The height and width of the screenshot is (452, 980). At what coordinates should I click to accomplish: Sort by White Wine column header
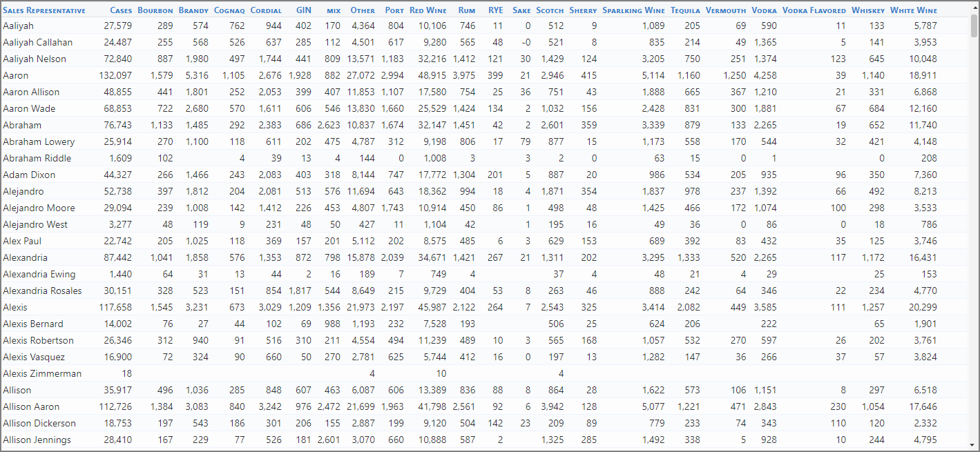tap(913, 10)
